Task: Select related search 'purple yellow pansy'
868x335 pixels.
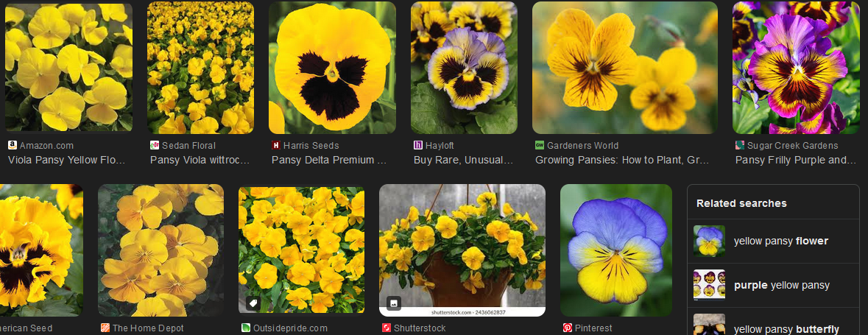Action: (773, 285)
